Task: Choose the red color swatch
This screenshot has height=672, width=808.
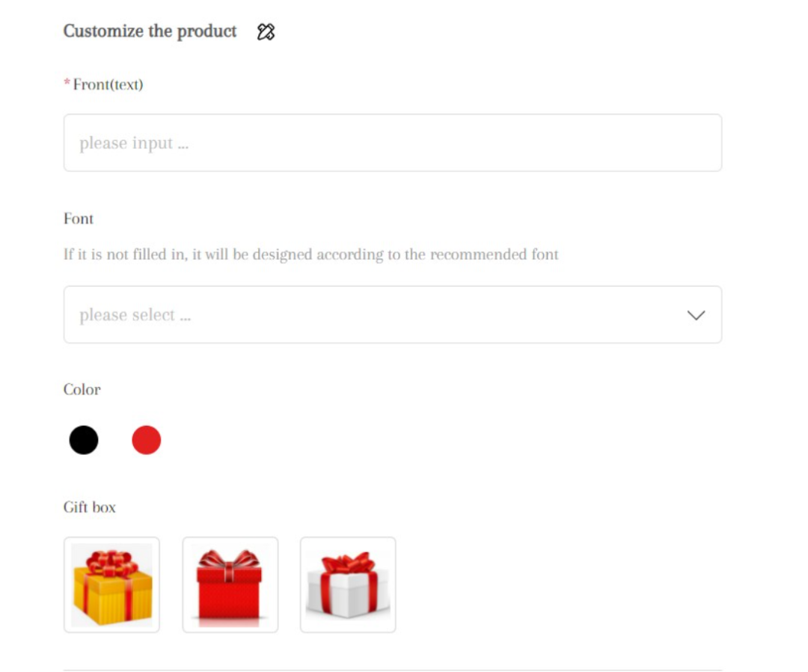Action: pos(147,440)
